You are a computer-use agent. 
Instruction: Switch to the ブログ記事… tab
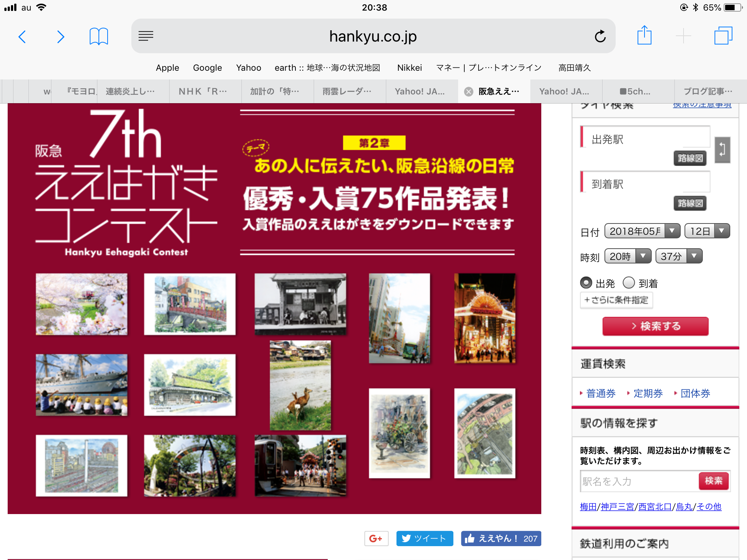point(710,92)
